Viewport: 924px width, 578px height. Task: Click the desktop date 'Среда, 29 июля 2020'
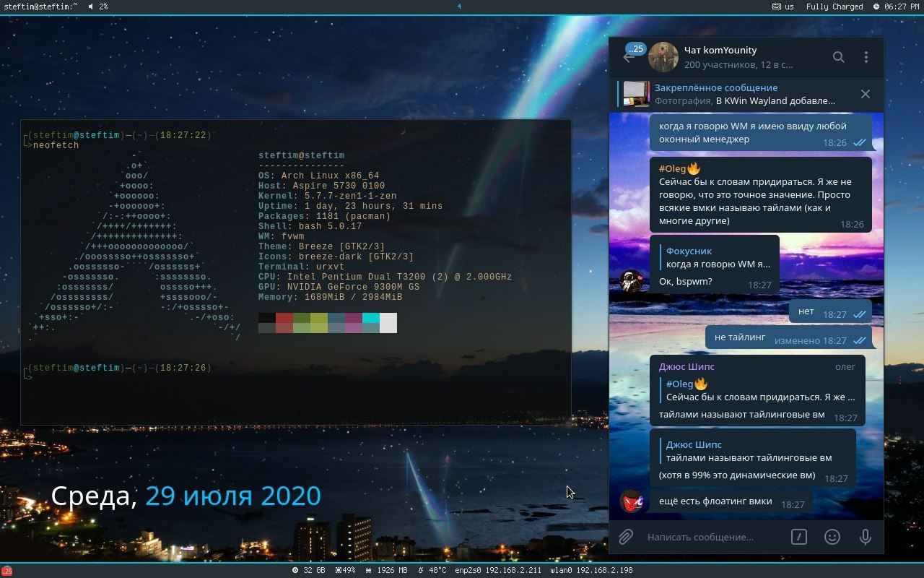point(186,496)
